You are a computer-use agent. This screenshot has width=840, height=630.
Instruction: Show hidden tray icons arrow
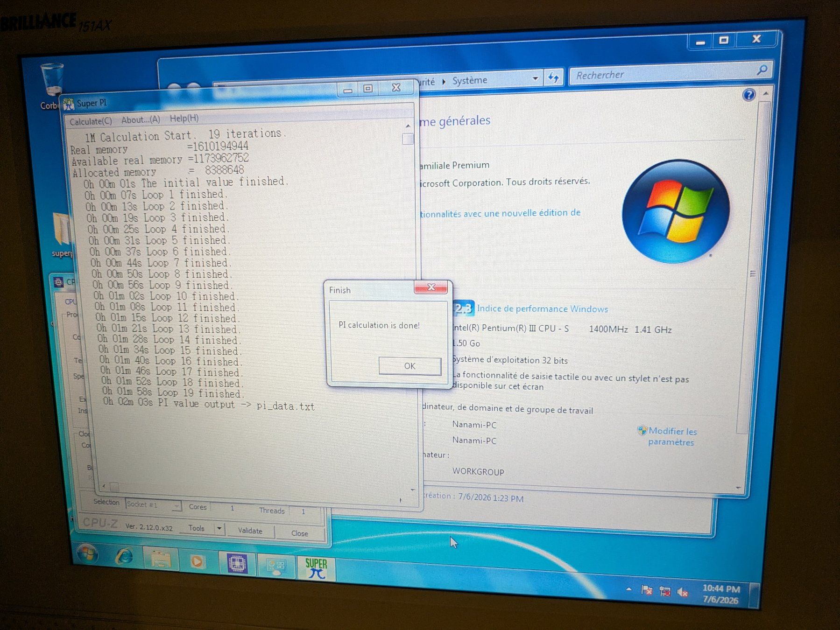(x=629, y=589)
